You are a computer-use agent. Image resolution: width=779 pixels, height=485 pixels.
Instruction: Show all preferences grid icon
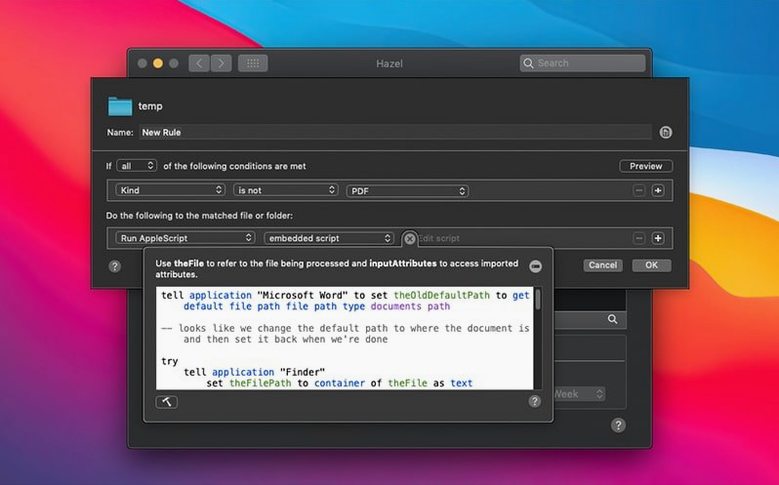tap(253, 63)
